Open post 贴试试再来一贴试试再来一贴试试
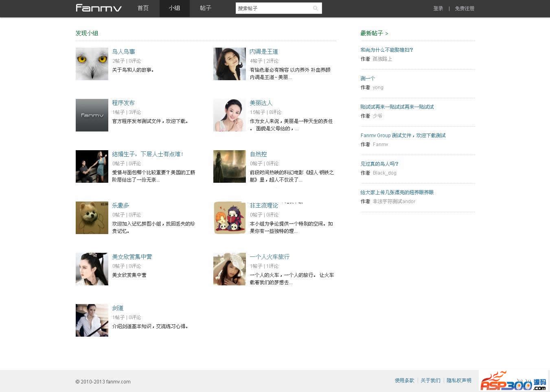 coord(397,107)
